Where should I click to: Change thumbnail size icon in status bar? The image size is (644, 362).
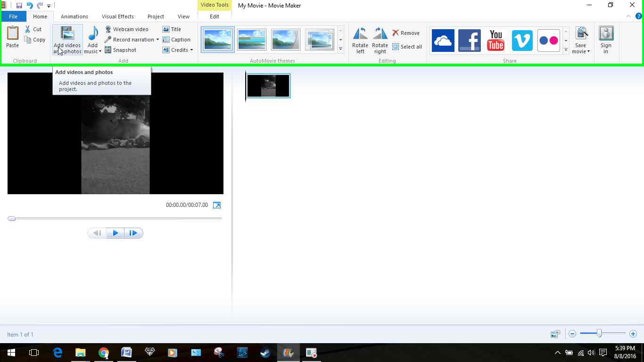point(555,334)
